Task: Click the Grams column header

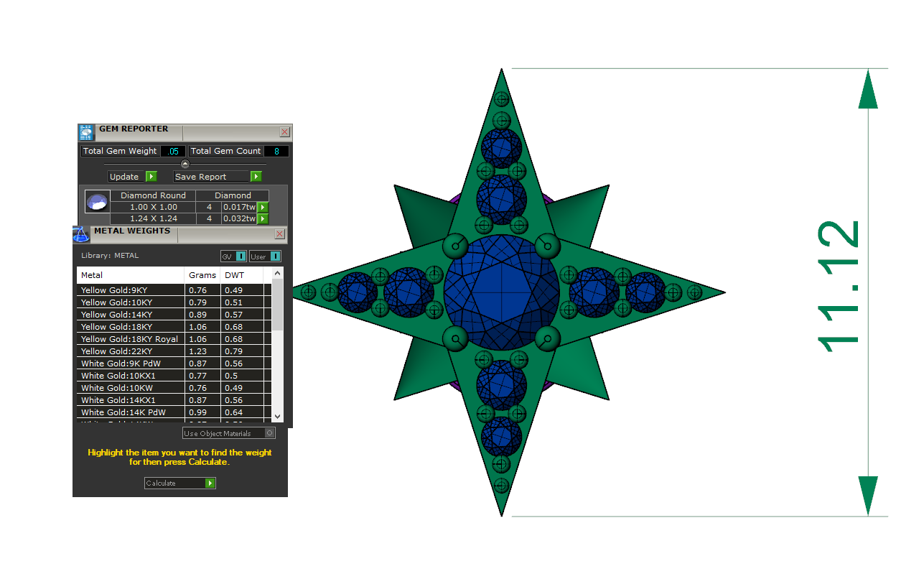Action: (202, 275)
